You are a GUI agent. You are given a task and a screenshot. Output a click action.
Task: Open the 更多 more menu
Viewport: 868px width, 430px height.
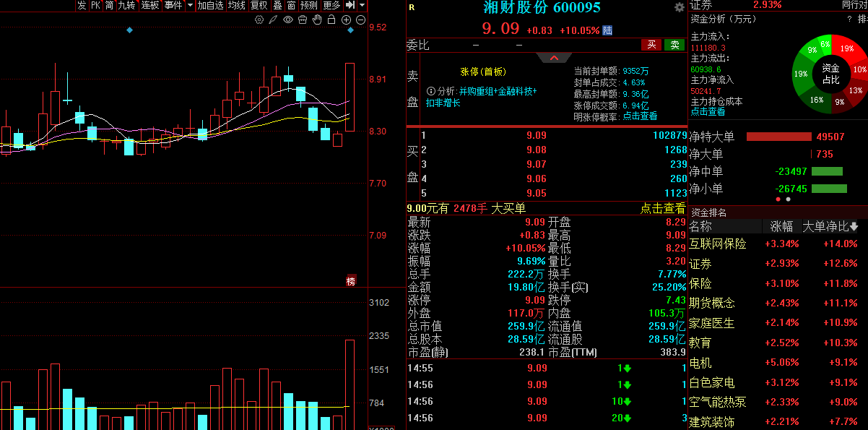click(331, 5)
